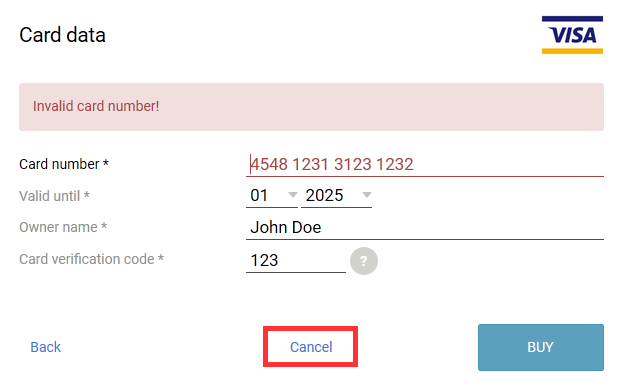Place cursor after 1232 in card number

tap(415, 164)
